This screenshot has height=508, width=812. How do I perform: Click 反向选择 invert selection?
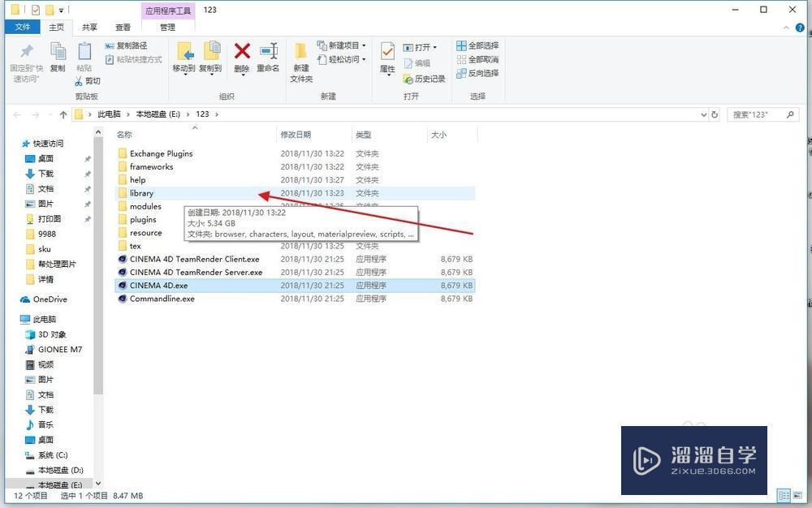pos(477,73)
